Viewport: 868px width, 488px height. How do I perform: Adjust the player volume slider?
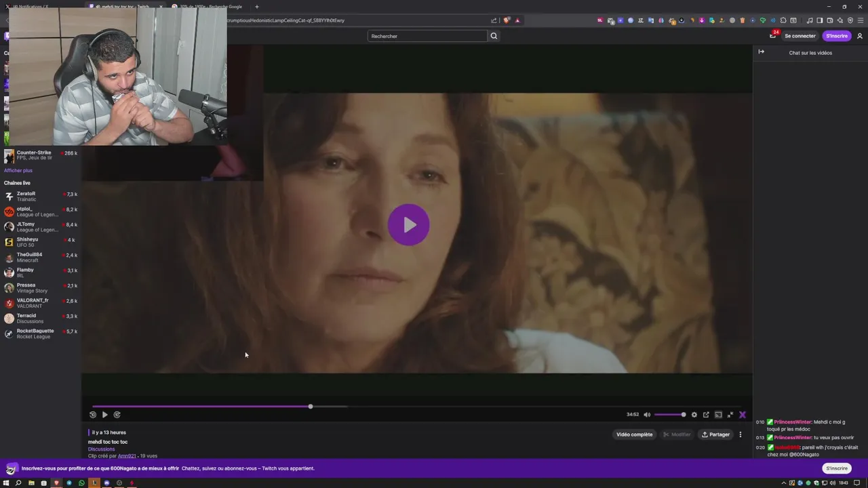point(670,415)
